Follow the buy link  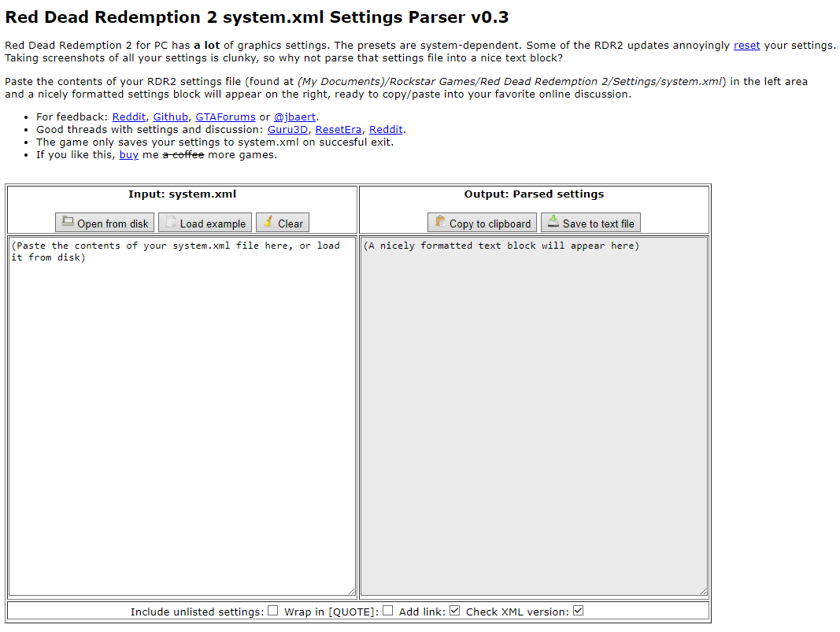(x=128, y=155)
